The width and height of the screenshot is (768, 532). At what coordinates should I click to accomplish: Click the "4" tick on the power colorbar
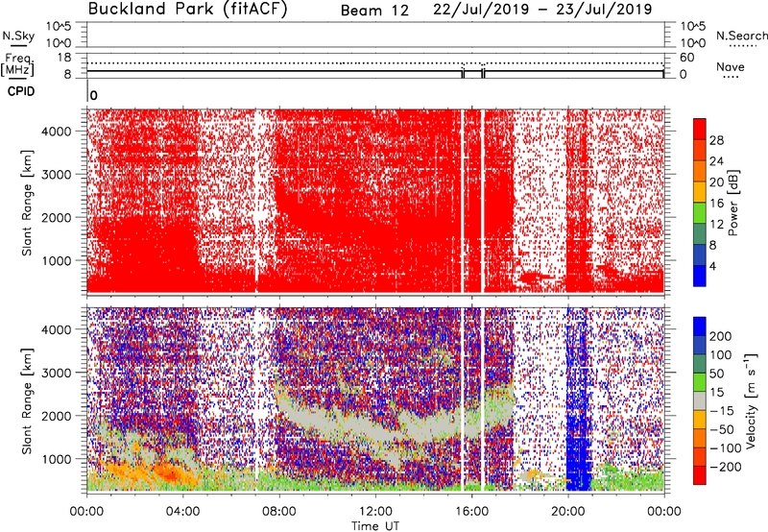click(712, 267)
